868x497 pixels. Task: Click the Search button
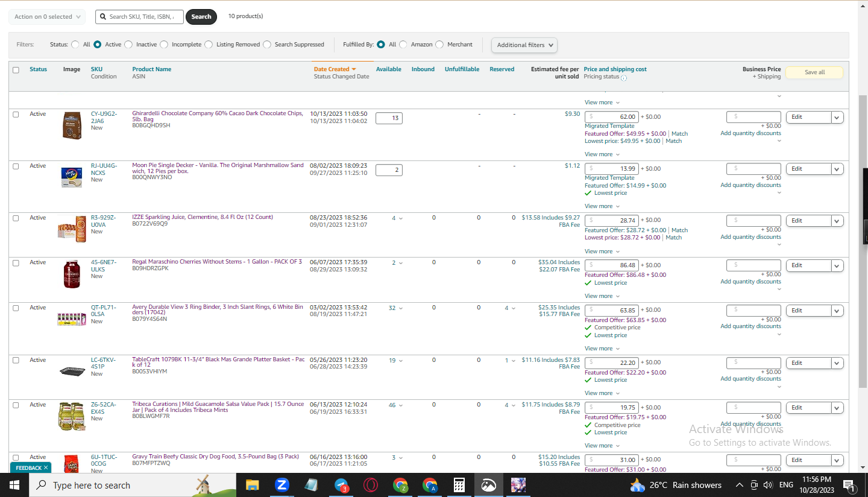(201, 17)
